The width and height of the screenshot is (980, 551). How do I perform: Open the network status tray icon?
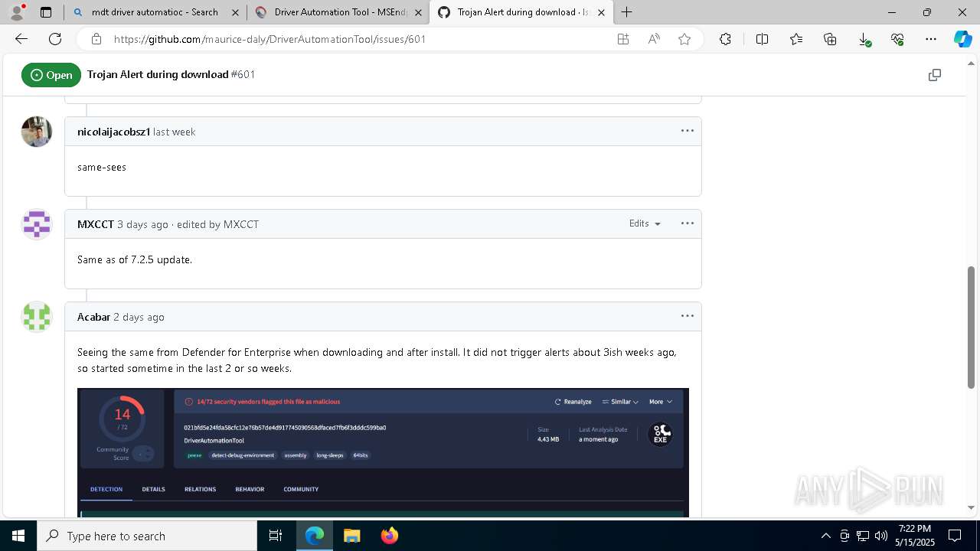point(863,536)
